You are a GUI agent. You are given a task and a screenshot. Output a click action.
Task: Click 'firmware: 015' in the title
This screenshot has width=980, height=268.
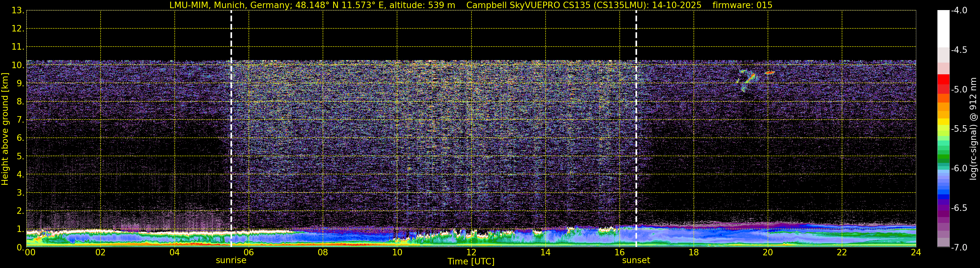[742, 5]
